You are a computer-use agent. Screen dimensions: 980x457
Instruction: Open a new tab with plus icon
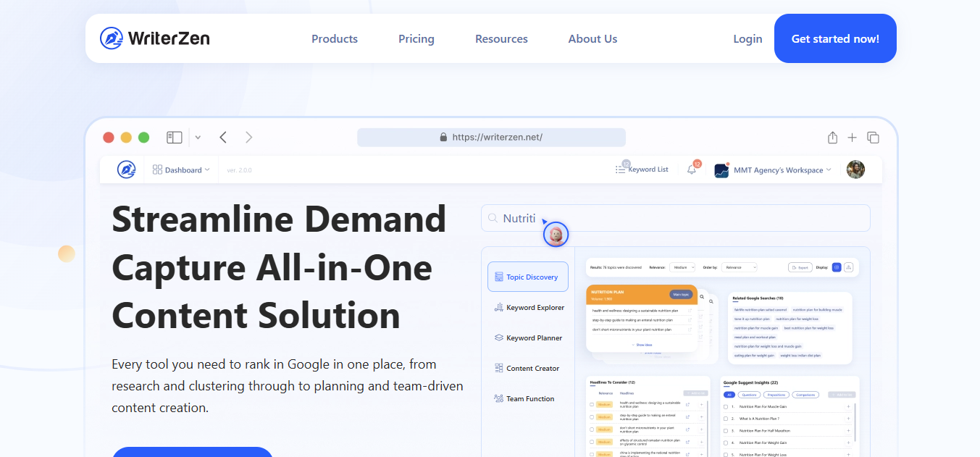[853, 137]
